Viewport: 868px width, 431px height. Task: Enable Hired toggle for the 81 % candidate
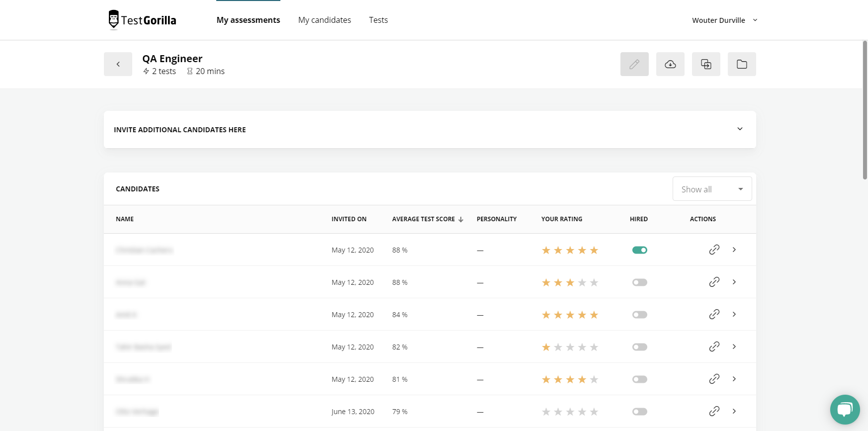click(x=640, y=379)
